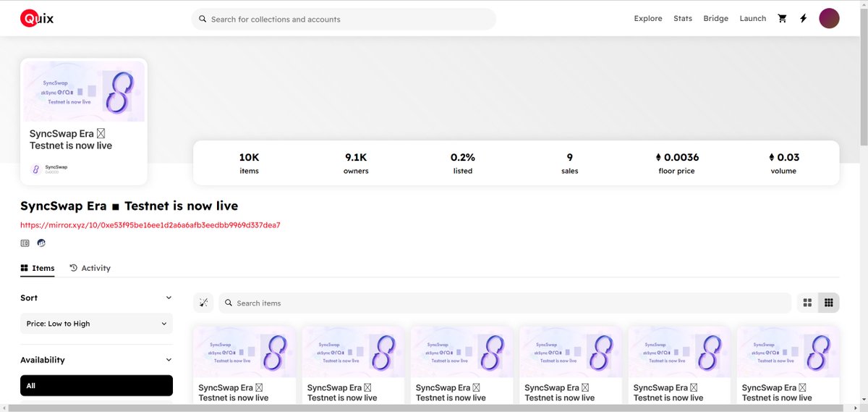Click the 0.2% listed stat

[463, 163]
